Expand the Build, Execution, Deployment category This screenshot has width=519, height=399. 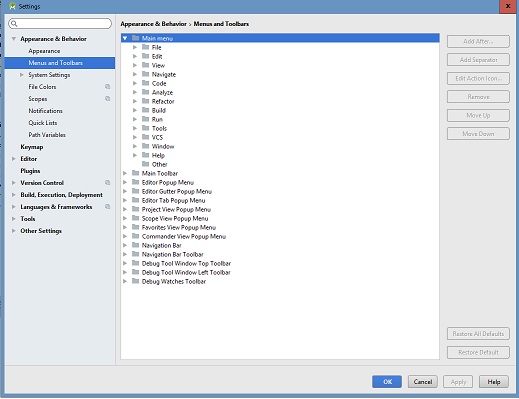point(14,195)
